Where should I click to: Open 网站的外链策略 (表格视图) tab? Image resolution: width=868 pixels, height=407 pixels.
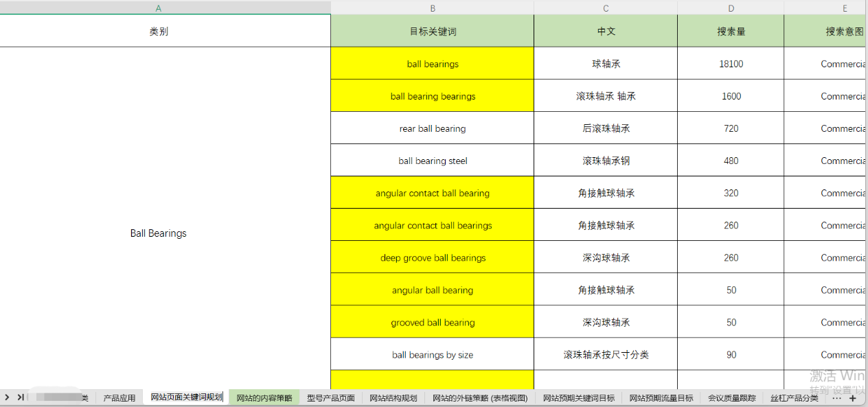coord(480,398)
